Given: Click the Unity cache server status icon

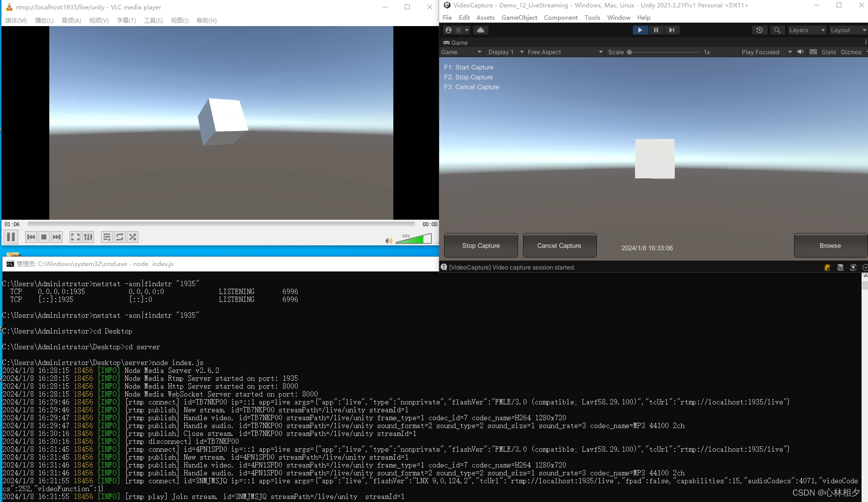Looking at the screenshot, I should [840, 268].
